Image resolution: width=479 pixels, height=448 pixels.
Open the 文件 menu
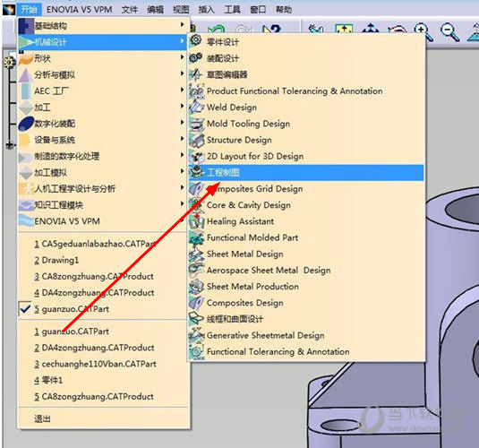click(x=130, y=10)
